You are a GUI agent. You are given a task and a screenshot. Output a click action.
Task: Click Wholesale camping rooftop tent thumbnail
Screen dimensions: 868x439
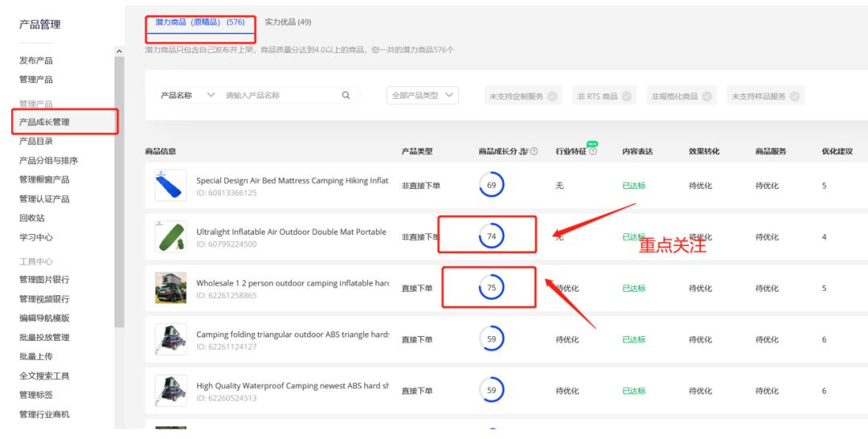point(170,288)
